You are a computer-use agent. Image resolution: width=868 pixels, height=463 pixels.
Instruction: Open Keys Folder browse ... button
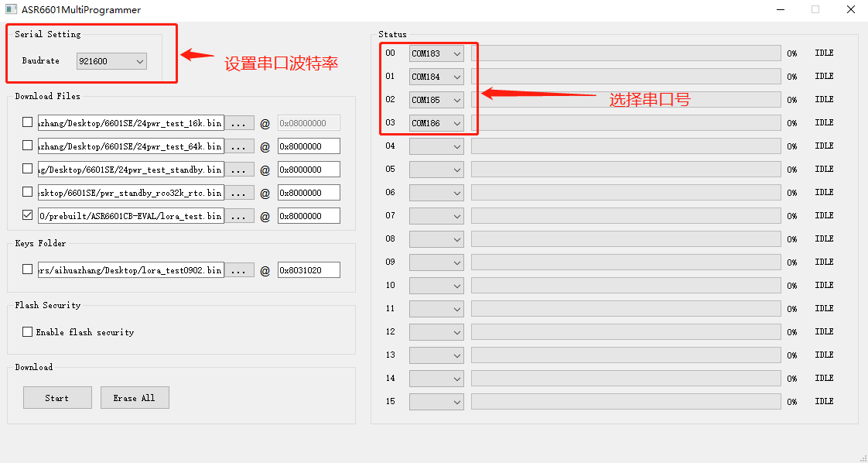238,270
